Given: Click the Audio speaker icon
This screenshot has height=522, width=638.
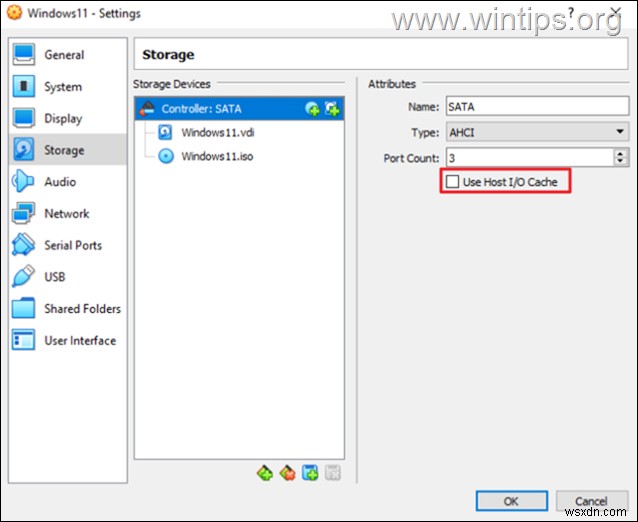Looking at the screenshot, I should click(23, 181).
